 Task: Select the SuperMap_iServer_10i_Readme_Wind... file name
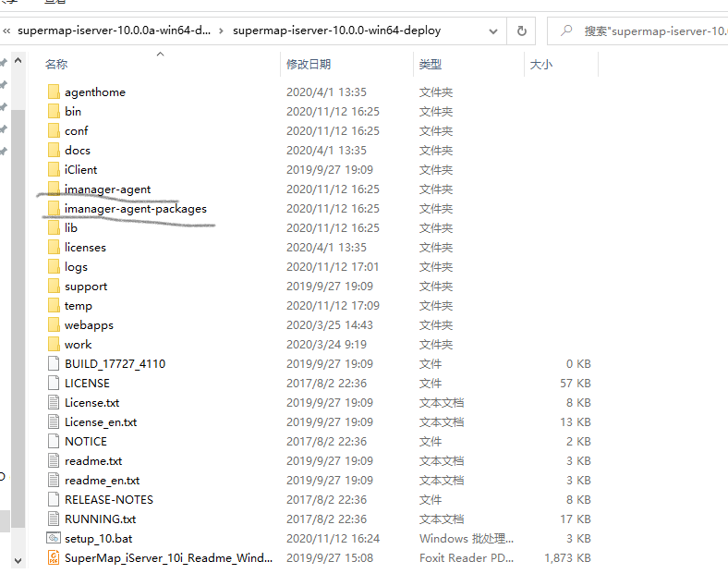pos(168,557)
